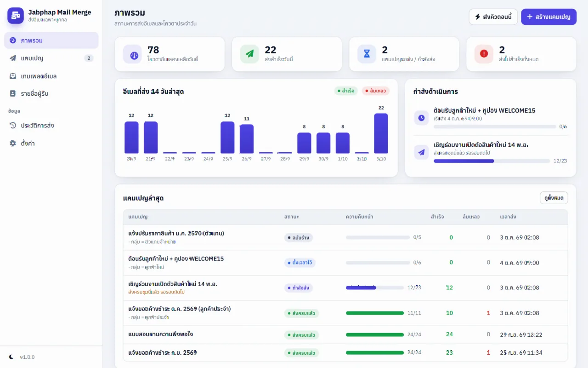588x368 pixels.
Task: Open the แบบสอบถามความพึงพอใจ campaign row
Action: click(345, 334)
